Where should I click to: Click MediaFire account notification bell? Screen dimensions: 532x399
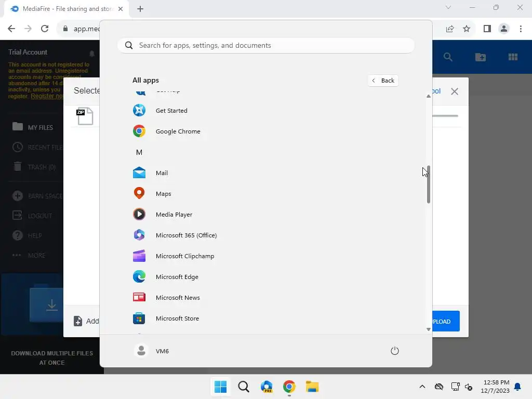click(92, 54)
